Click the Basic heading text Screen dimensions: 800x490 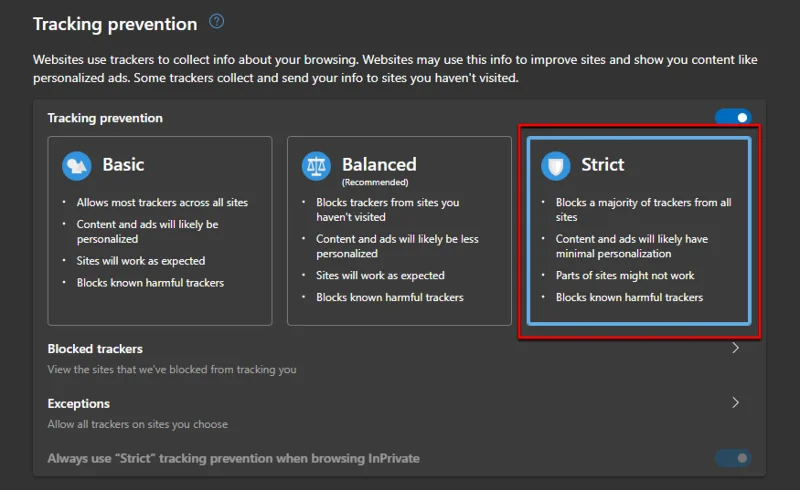tap(123, 164)
